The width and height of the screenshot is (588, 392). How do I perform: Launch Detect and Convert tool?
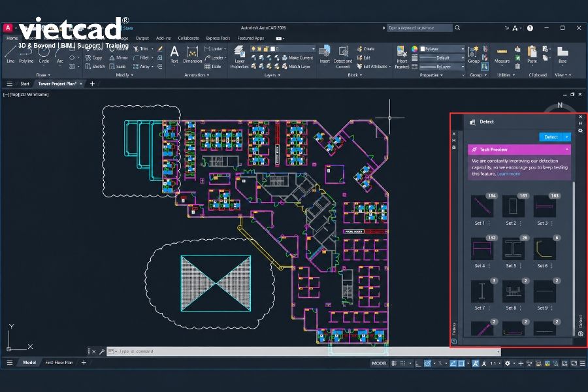tap(343, 57)
